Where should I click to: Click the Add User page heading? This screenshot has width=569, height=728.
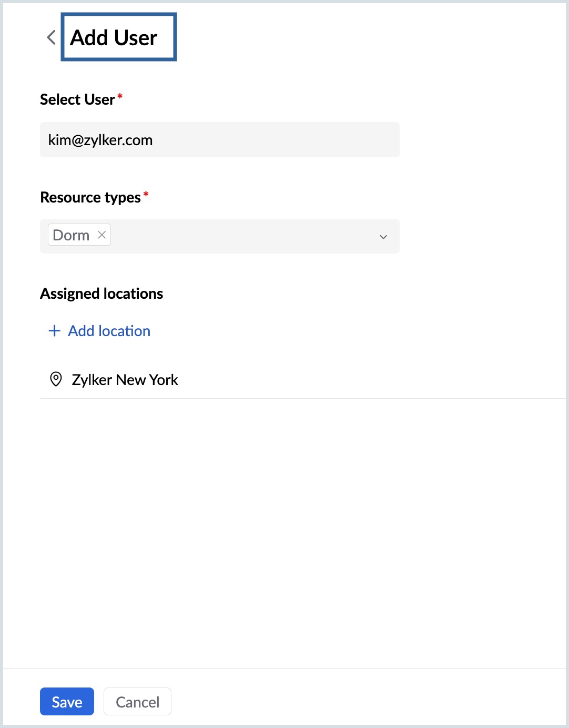(114, 37)
